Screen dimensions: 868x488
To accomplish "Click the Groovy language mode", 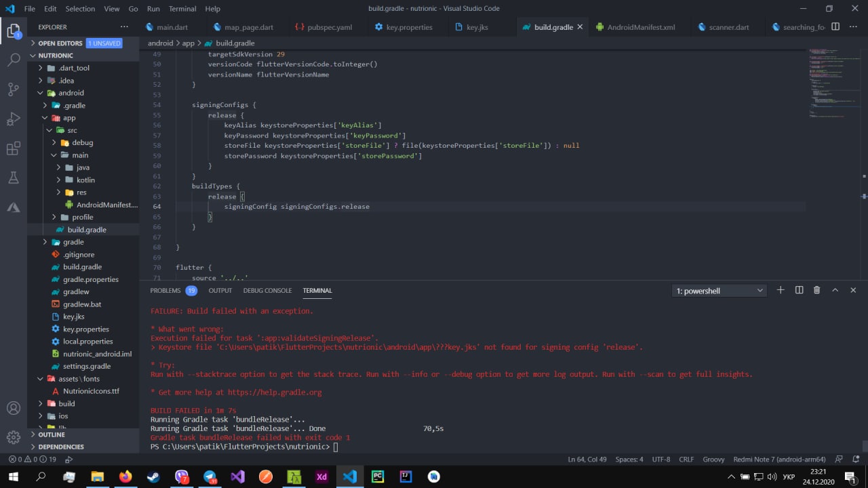I will 713,460.
